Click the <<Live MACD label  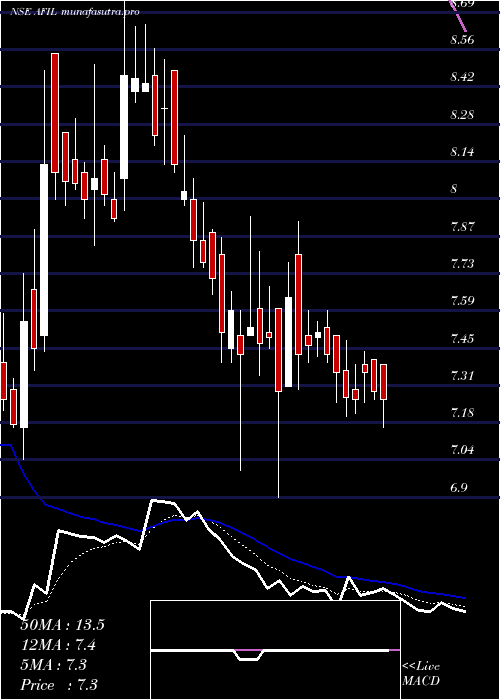pyautogui.click(x=421, y=674)
